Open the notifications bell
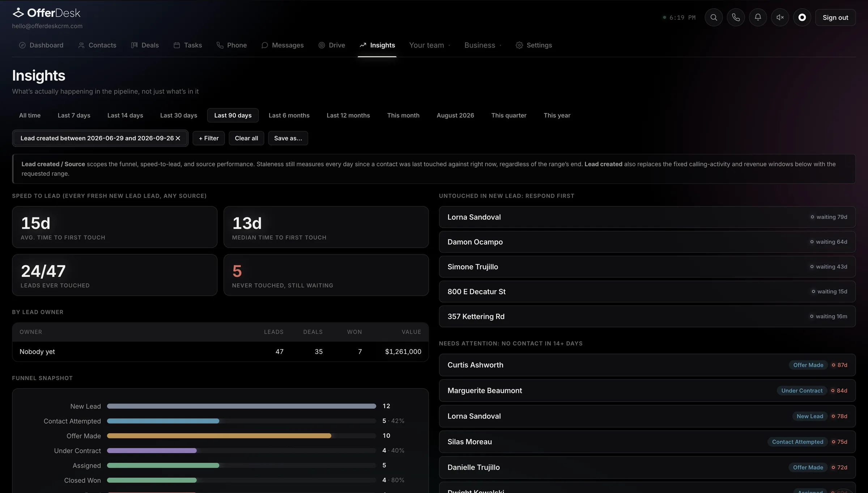Viewport: 868px width, 493px height. (758, 17)
